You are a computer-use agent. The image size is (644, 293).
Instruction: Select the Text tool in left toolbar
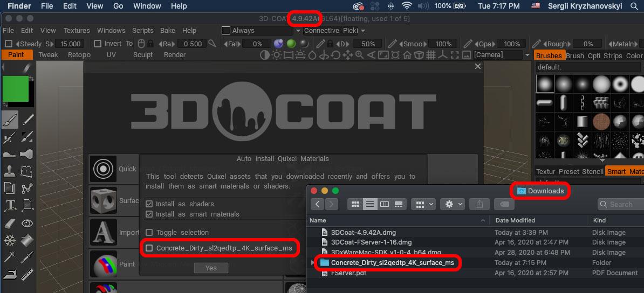click(10, 205)
